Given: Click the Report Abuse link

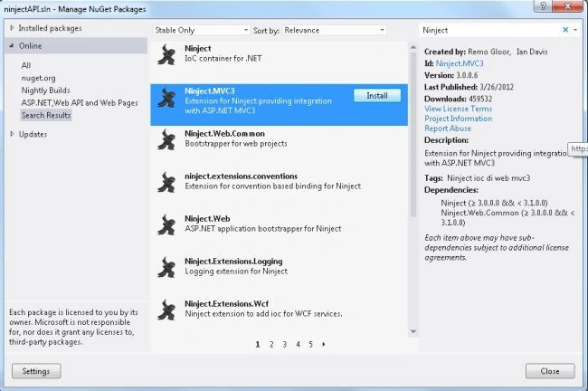Looking at the screenshot, I should (x=448, y=129).
